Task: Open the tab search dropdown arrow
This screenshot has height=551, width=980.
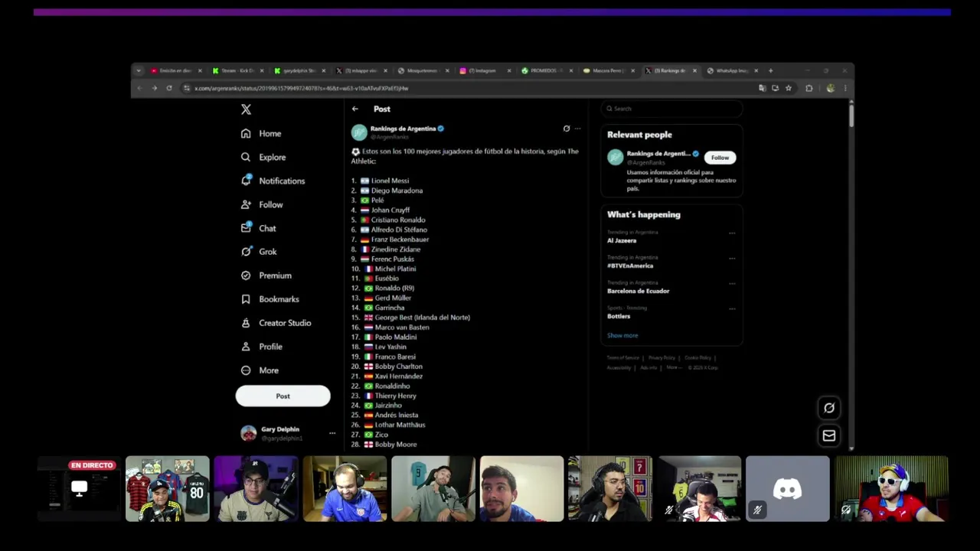Action: point(139,70)
